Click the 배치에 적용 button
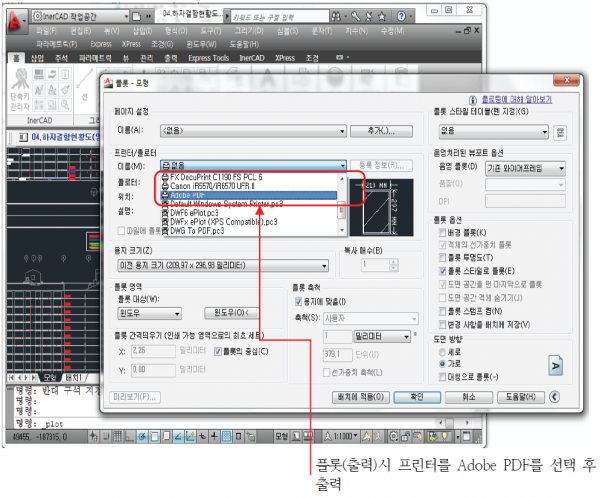Viewport: 600px width, 497px height. (361, 397)
